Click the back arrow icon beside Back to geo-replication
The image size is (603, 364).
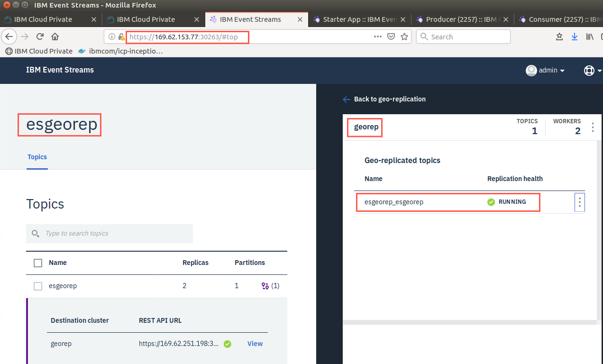click(x=347, y=99)
